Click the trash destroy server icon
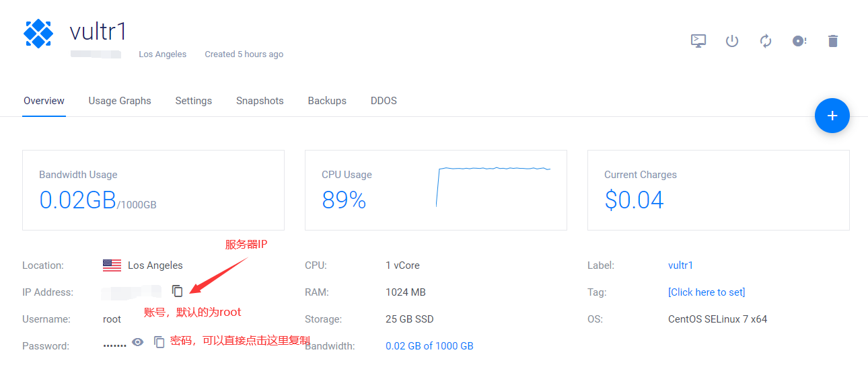Viewport: 868px width, 373px height. pos(833,41)
